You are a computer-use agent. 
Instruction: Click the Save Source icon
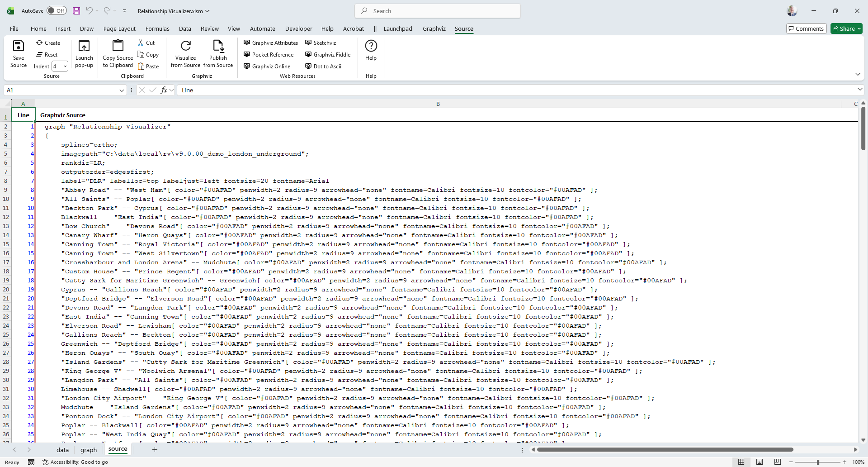click(19, 47)
